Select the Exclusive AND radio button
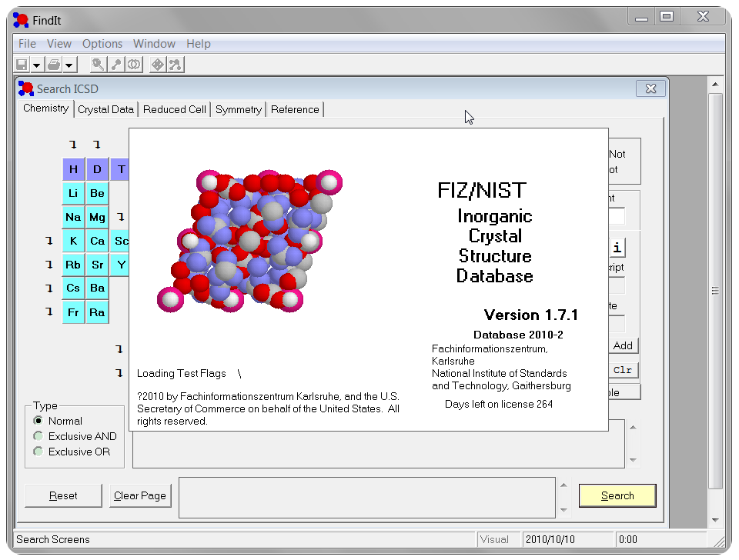 click(x=38, y=436)
